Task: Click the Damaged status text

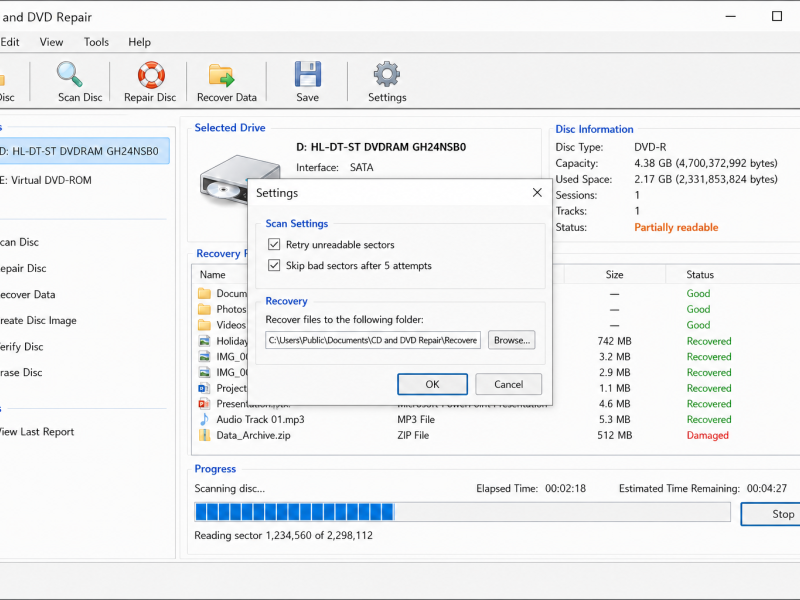Action: click(708, 435)
